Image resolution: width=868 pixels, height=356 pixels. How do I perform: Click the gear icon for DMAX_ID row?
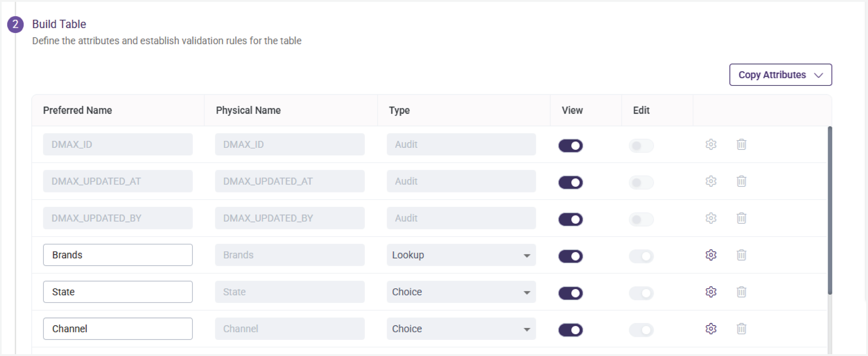point(711,145)
